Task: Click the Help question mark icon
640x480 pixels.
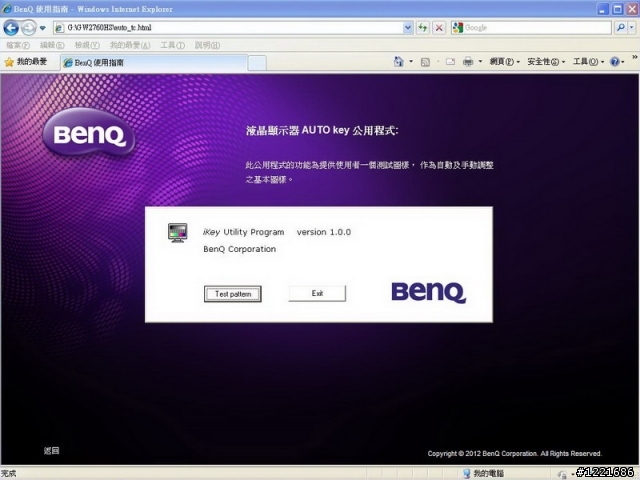Action: tap(615, 62)
